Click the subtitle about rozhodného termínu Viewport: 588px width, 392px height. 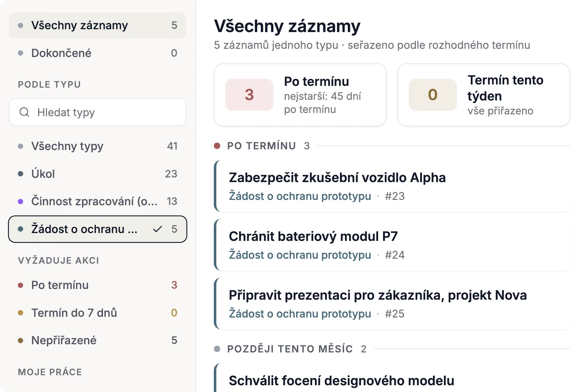[372, 45]
